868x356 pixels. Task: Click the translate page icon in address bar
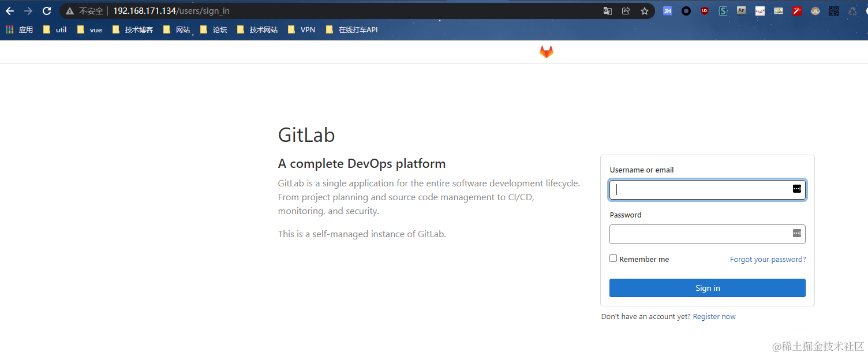(608, 11)
